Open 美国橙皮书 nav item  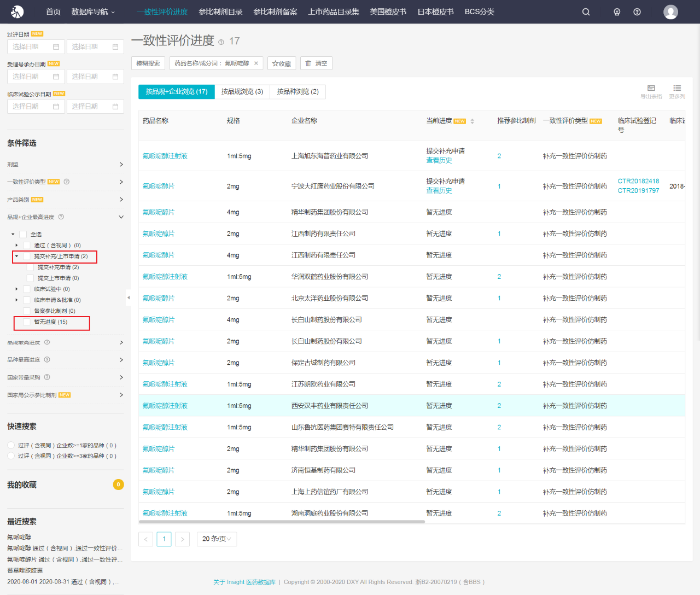pos(388,11)
